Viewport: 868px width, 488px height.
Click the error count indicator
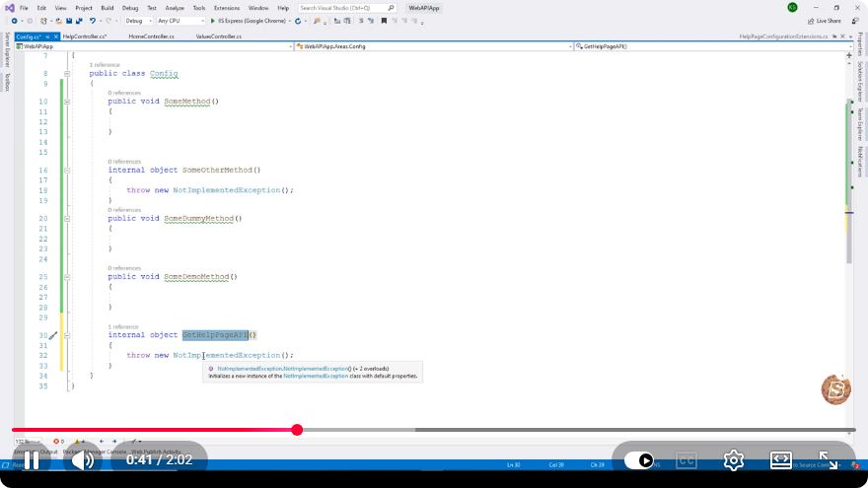[x=58, y=442]
